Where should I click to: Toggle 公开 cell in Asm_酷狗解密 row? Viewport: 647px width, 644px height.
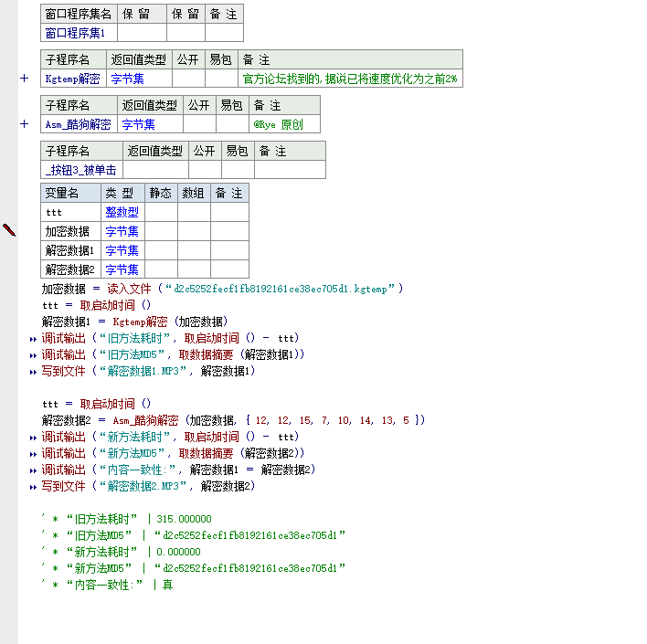(200, 123)
